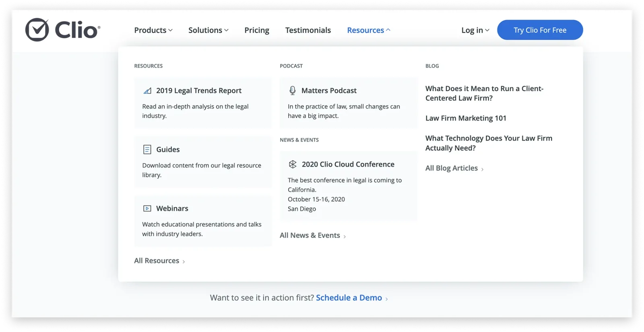Image resolution: width=644 pixels, height=332 pixels.
Task: Open the 2019 Legal Trends Report title
Action: click(x=199, y=90)
